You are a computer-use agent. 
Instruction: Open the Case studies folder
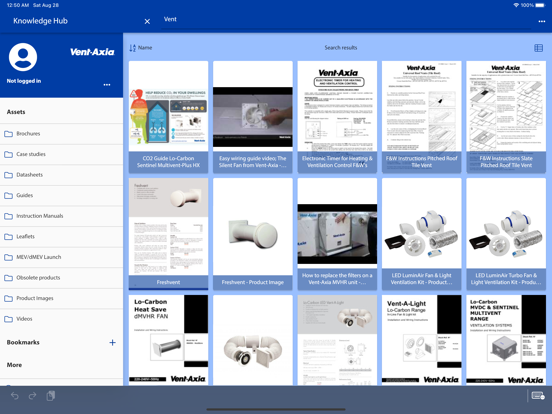pyautogui.click(x=62, y=154)
